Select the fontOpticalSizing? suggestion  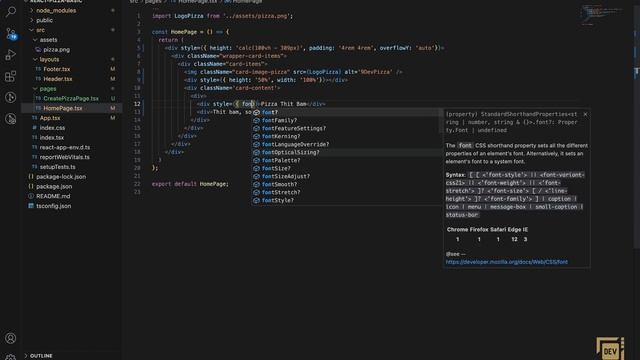(347, 152)
